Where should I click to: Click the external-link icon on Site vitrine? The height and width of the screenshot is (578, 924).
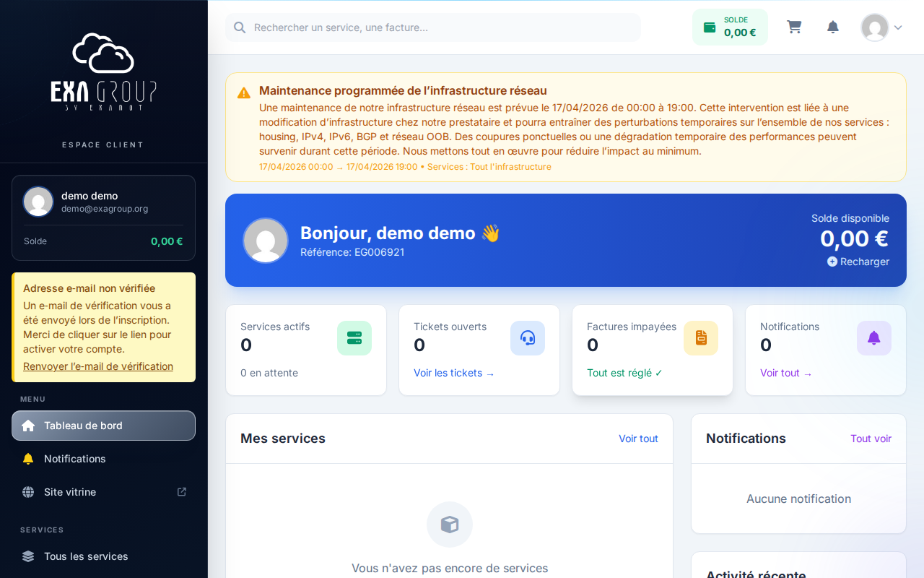(x=182, y=492)
